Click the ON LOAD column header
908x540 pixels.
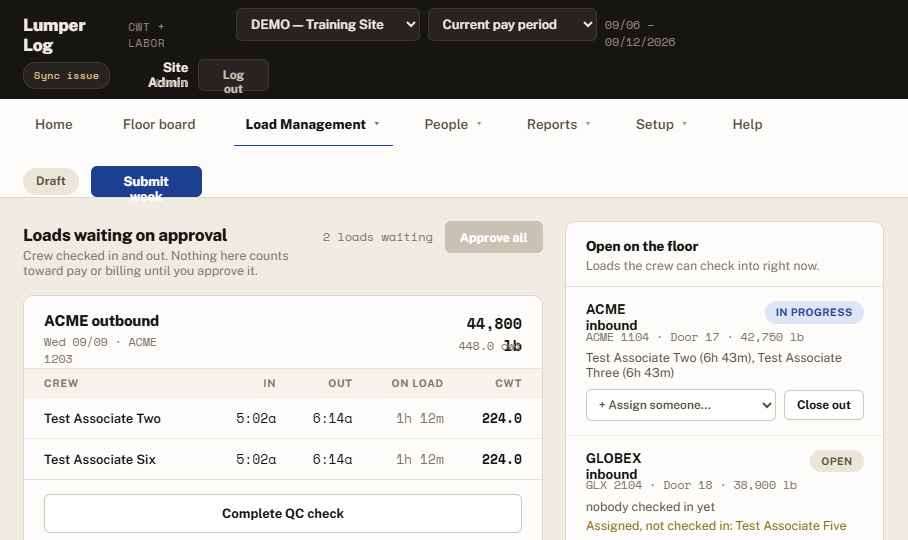point(417,383)
